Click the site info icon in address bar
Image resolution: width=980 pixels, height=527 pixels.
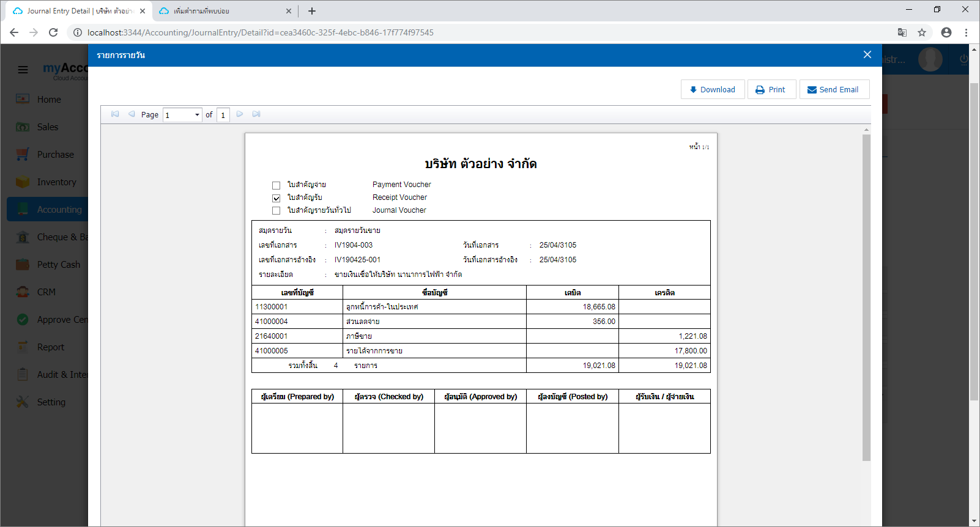(78, 32)
